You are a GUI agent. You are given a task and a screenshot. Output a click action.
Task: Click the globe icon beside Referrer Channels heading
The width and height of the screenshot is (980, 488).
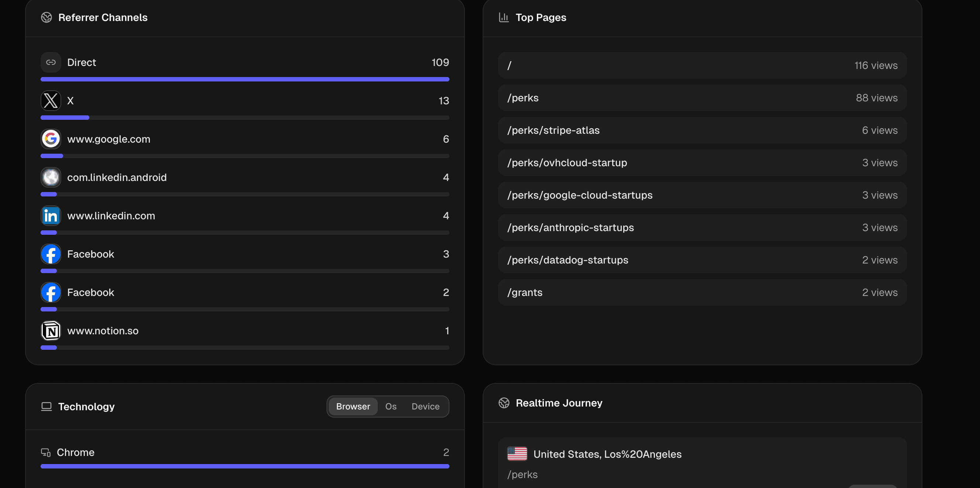pyautogui.click(x=46, y=17)
